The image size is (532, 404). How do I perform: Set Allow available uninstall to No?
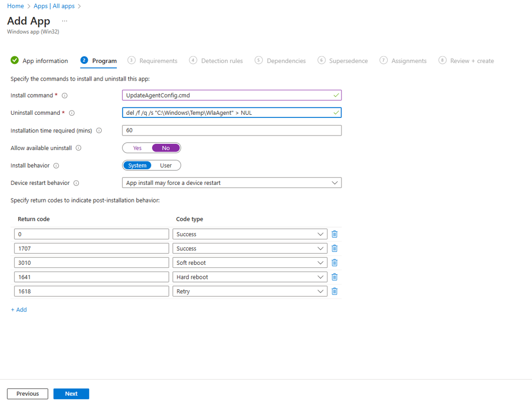(166, 148)
